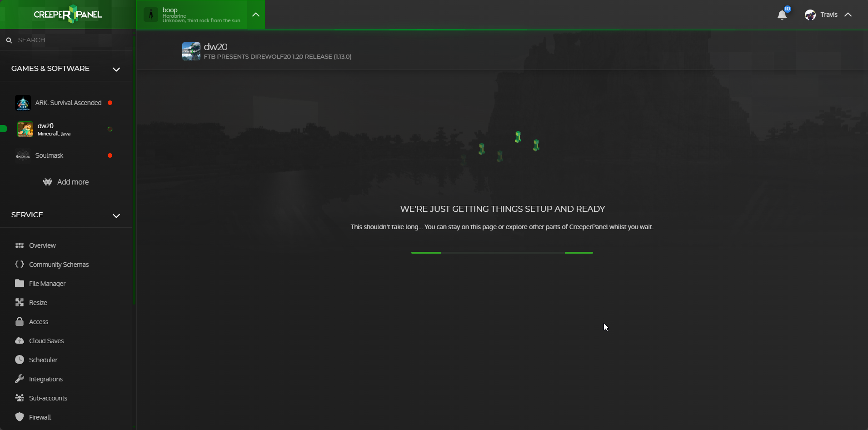Click the Travis username
This screenshot has width=868, height=430.
829,15
